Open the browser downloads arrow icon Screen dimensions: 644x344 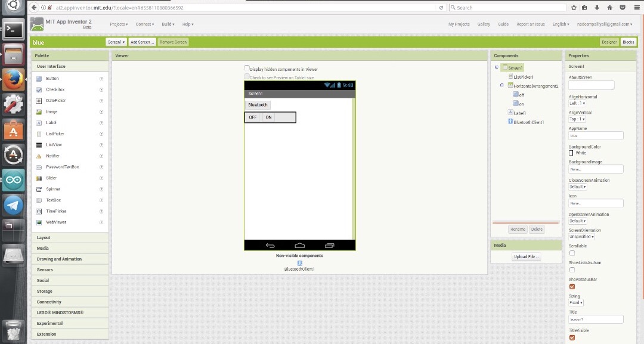(x=597, y=7)
